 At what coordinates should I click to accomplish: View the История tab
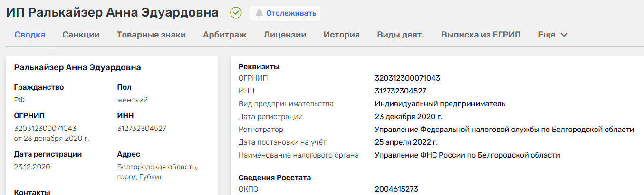coord(341,35)
